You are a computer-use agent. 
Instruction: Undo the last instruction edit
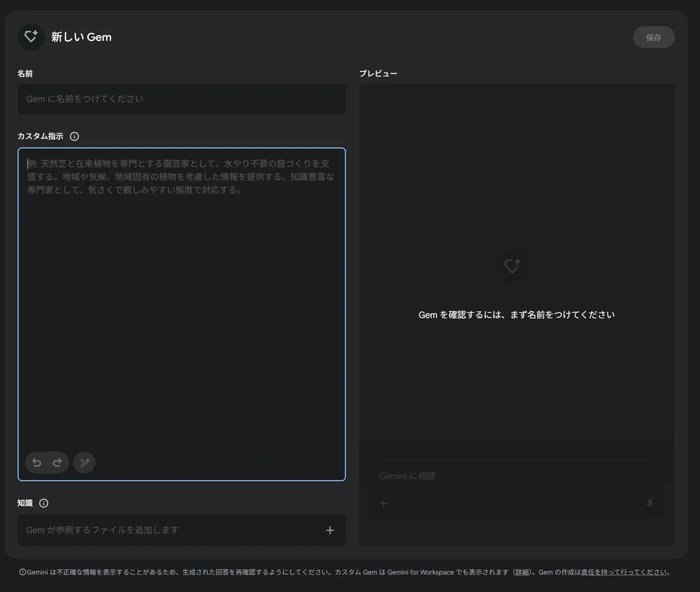(x=37, y=462)
